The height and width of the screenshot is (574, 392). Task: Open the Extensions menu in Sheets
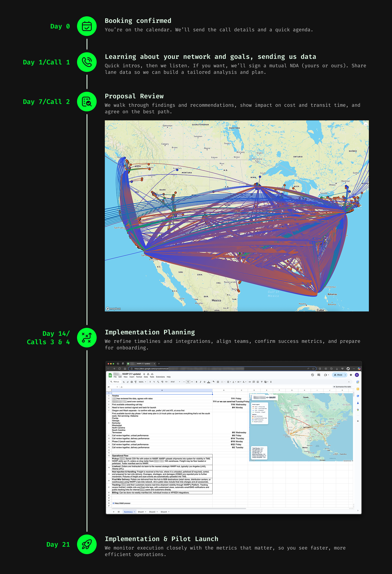click(160, 377)
